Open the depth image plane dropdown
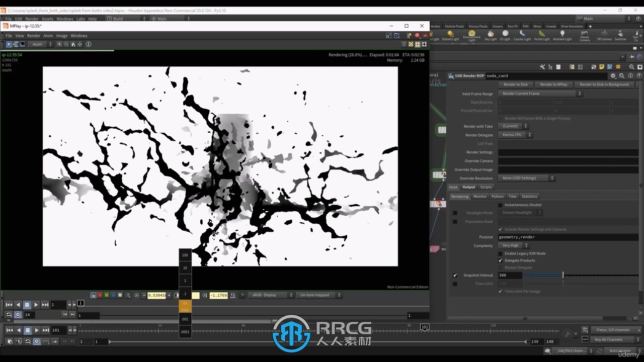Screen dimensions: 644x362 click(x=40, y=44)
